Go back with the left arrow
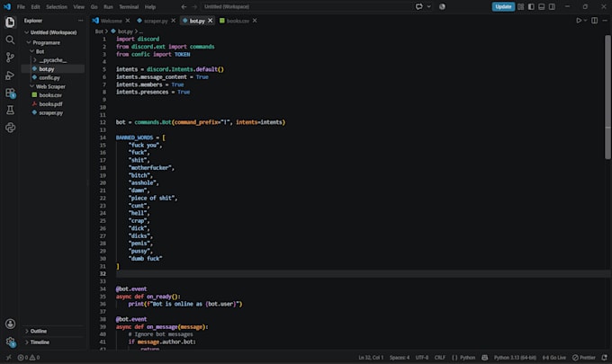This screenshot has height=364, width=612. pyautogui.click(x=184, y=6)
